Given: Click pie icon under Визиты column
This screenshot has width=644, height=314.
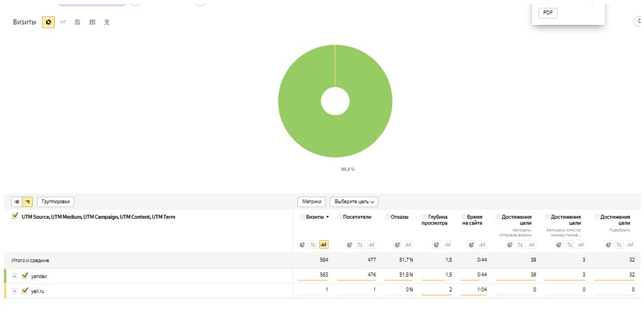Looking at the screenshot, I should 302,245.
